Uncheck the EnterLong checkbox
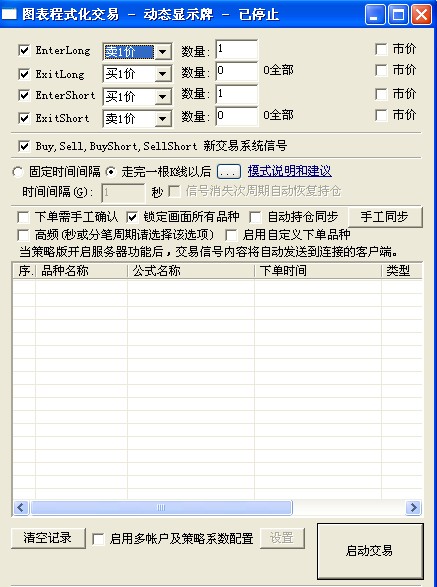Image resolution: width=437 pixels, height=587 pixels. tap(24, 50)
